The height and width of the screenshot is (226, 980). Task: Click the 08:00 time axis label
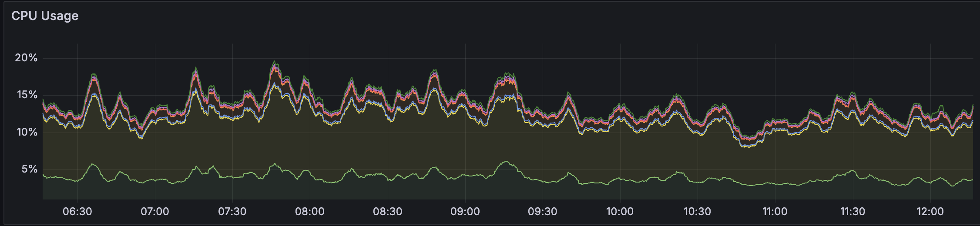click(310, 212)
